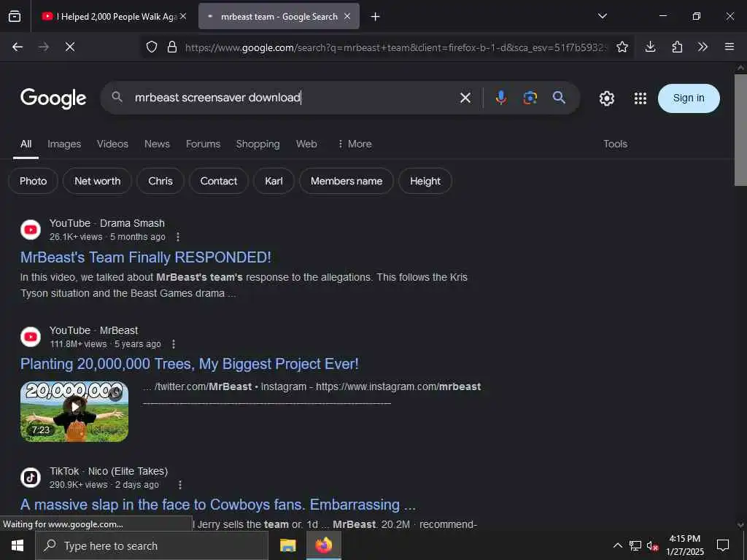This screenshot has width=747, height=560.
Task: Filter by Photo chip
Action: point(34,181)
